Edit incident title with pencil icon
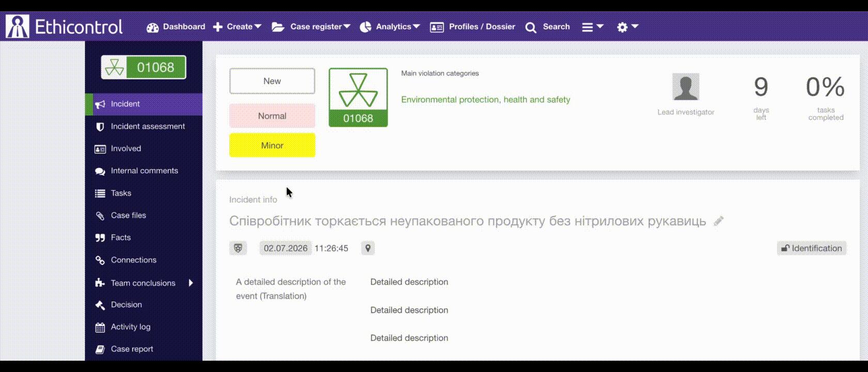868x372 pixels. [x=719, y=221]
